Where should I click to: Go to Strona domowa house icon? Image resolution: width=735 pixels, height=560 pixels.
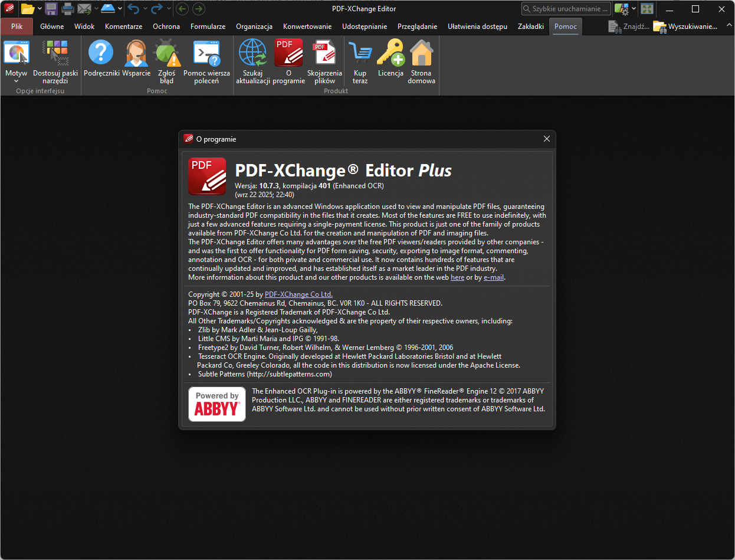tap(422, 53)
